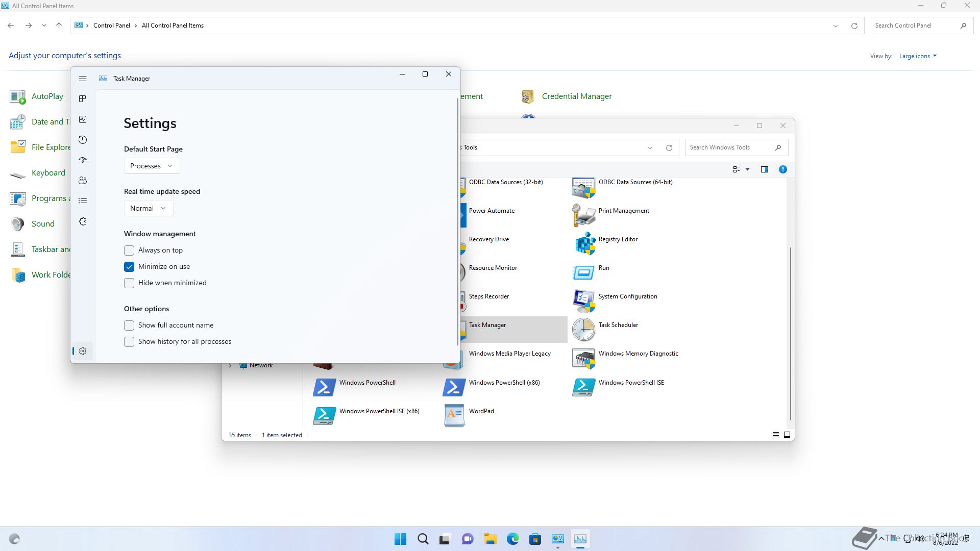Refresh the Control Panel window
Viewport: 980px width, 551px height.
(854, 26)
